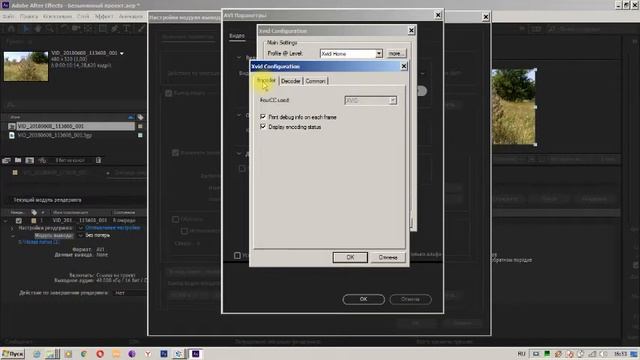Click the Пуск Start button
This screenshot has width=640, height=360.
[x=13, y=354]
